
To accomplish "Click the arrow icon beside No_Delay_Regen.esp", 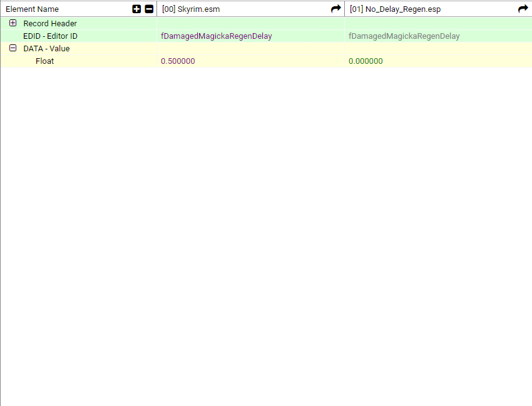I will [x=523, y=9].
